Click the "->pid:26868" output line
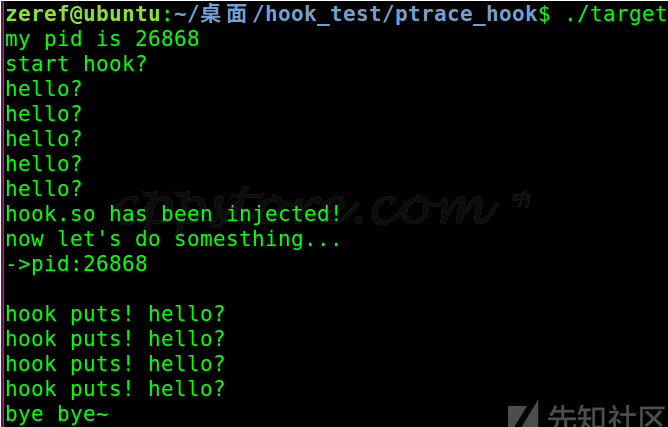The width and height of the screenshot is (668, 427). 76,264
